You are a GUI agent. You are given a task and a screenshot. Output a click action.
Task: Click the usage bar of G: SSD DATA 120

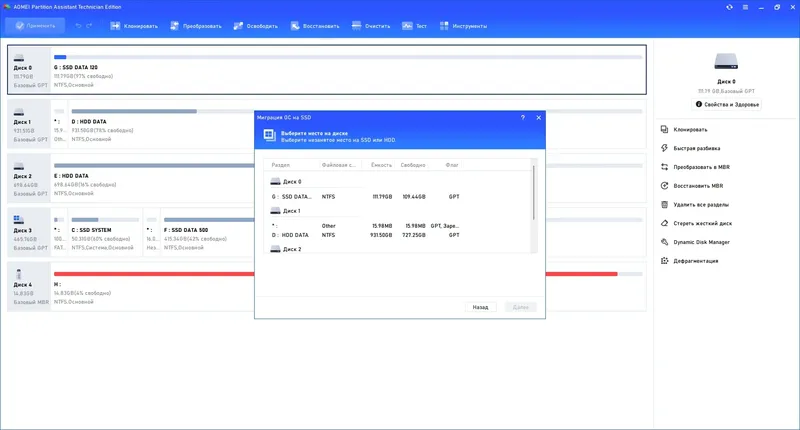pos(347,57)
